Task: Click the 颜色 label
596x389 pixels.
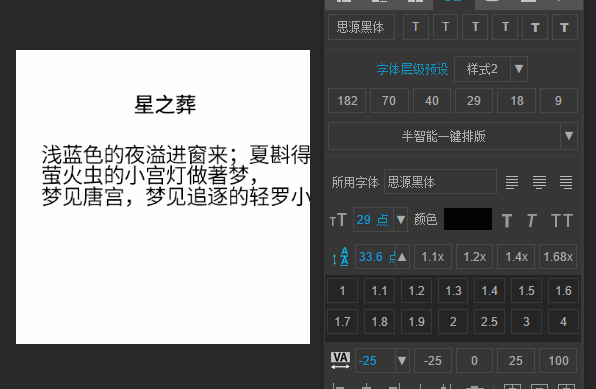Action: point(425,219)
